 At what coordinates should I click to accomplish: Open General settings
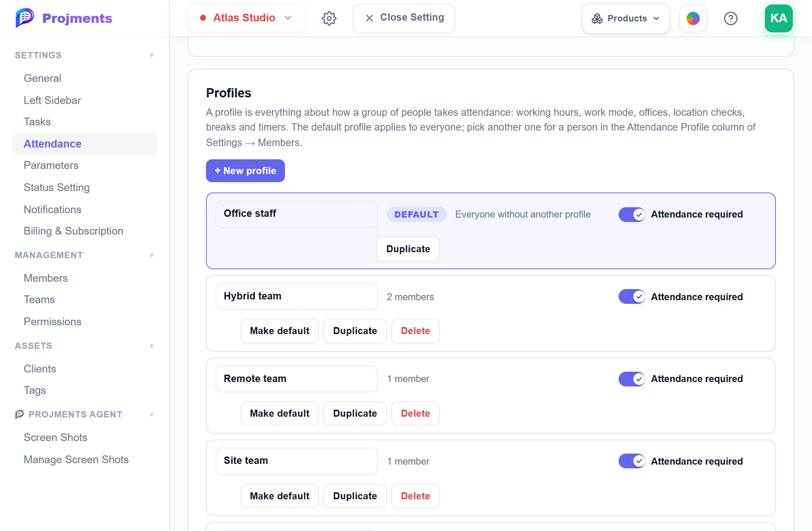[x=42, y=78]
